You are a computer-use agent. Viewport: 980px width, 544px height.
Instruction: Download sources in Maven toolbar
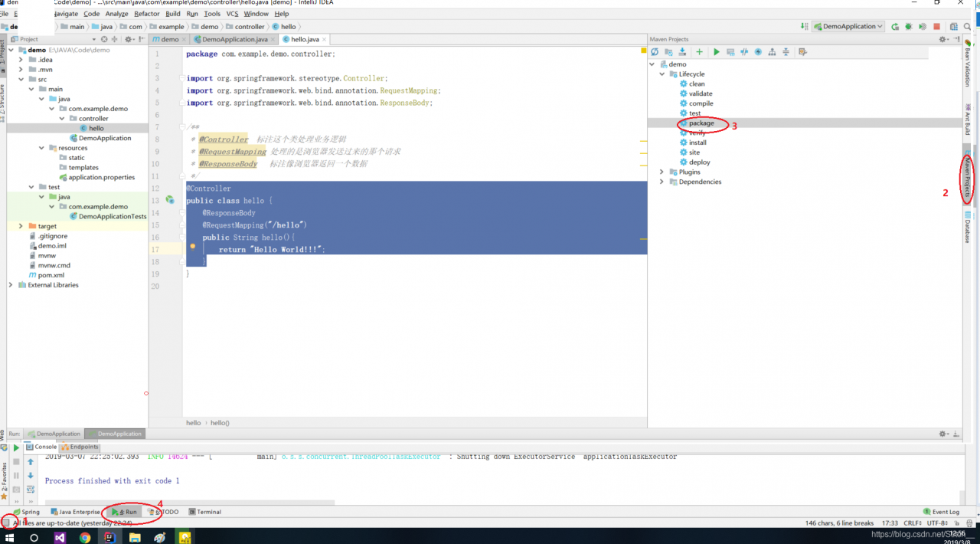[x=682, y=52]
